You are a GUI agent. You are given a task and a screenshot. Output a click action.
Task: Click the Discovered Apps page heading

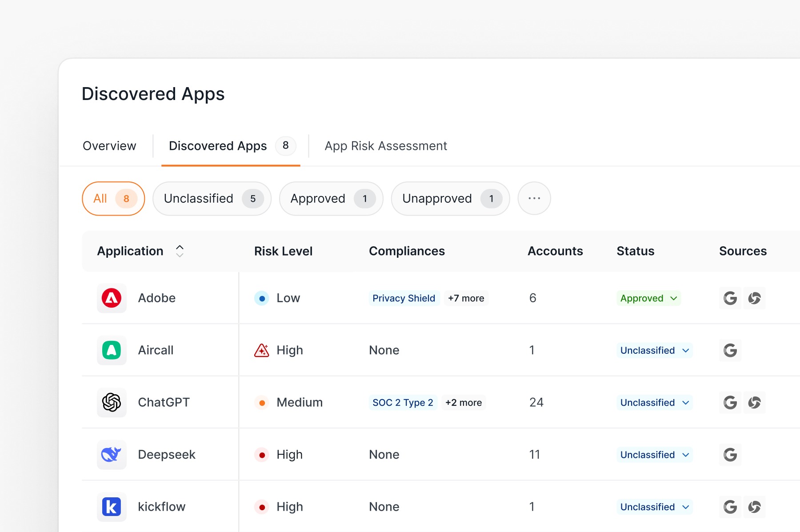[153, 94]
